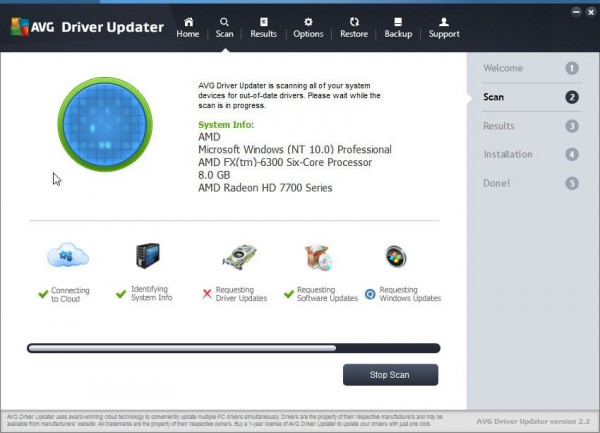Switch to the Scan section
This screenshot has height=433, width=600.
(224, 28)
